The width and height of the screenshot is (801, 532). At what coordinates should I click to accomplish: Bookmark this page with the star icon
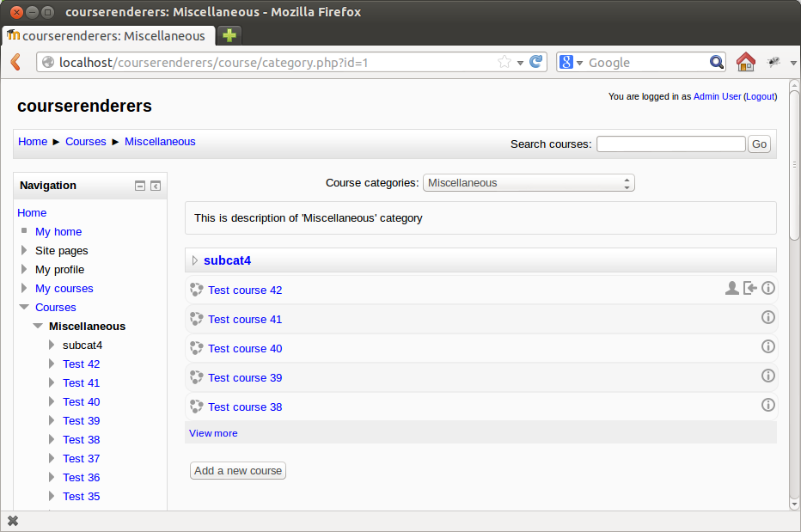(504, 63)
